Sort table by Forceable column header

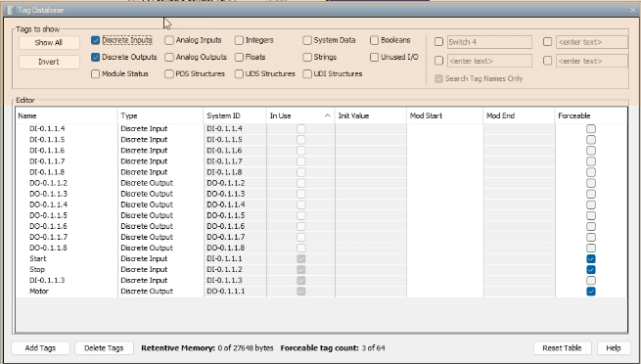[591, 116]
